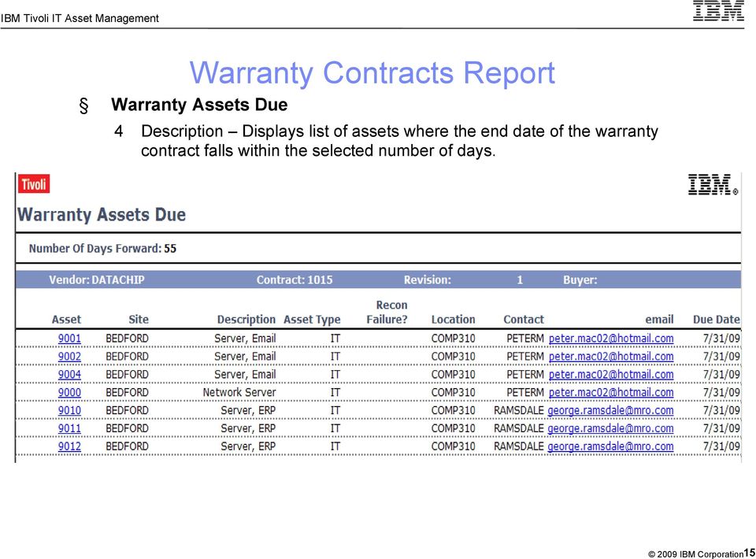
Task: Click the email link in asset 9004 row
Action: coord(611,375)
